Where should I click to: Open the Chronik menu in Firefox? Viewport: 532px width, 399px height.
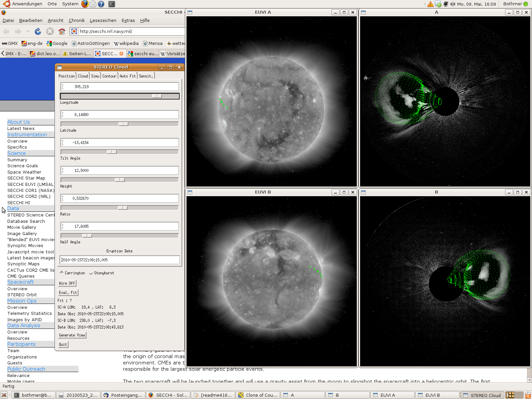pos(77,21)
